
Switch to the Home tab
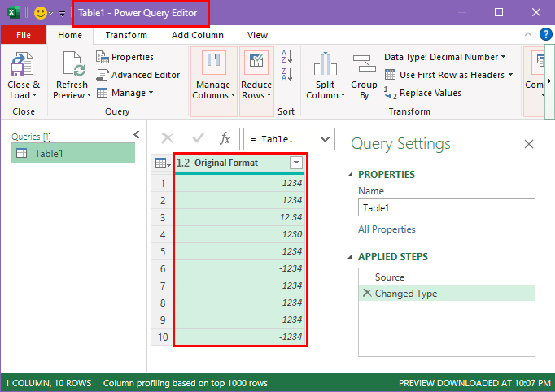[70, 35]
